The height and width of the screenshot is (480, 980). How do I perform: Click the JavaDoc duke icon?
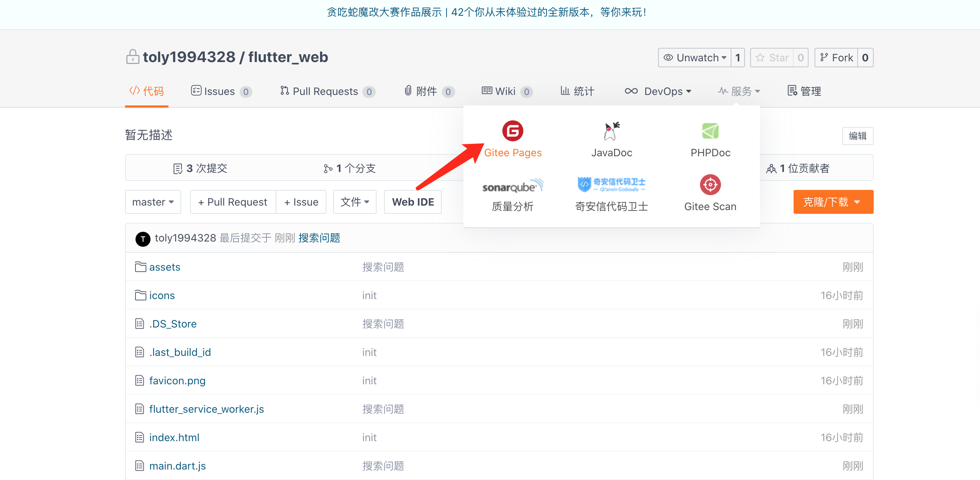[x=611, y=131]
